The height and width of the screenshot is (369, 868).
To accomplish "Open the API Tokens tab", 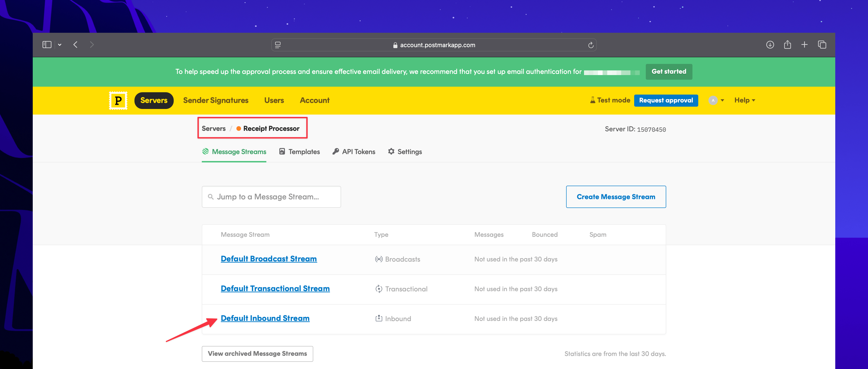I will point(354,152).
